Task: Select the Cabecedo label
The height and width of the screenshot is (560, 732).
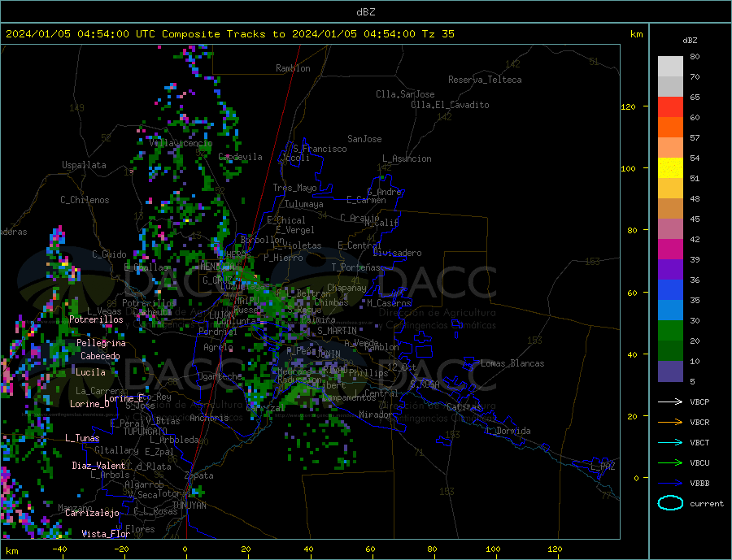Action: pyautogui.click(x=100, y=356)
